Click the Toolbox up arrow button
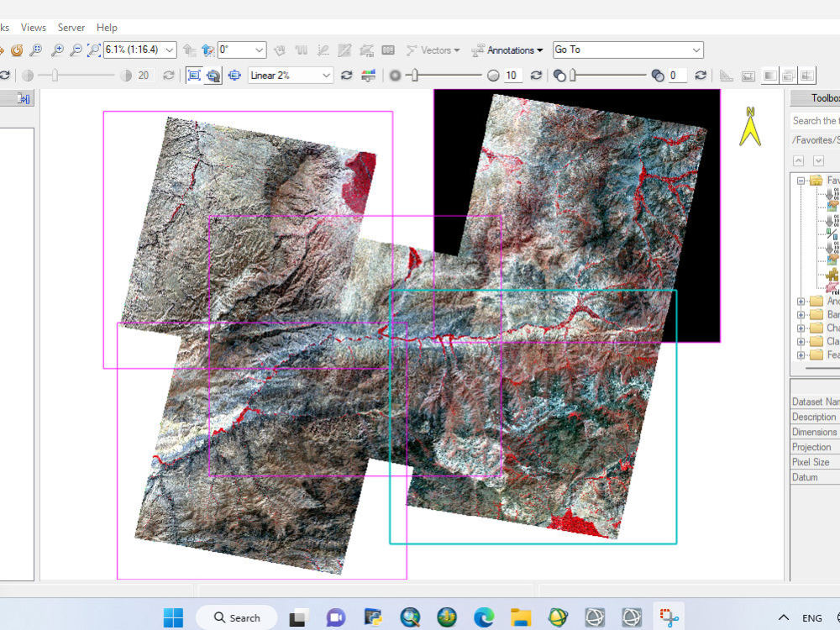Viewport: 840px width, 630px height. [x=799, y=160]
